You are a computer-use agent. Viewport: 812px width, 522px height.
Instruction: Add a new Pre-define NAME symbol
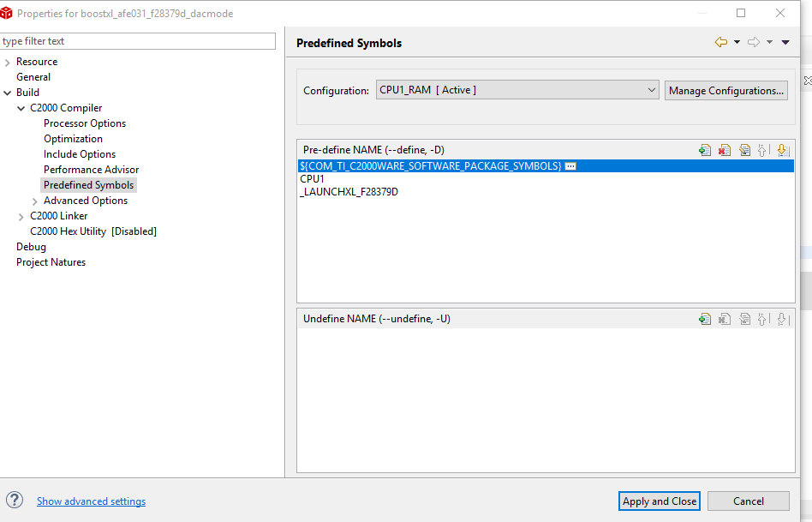point(705,150)
